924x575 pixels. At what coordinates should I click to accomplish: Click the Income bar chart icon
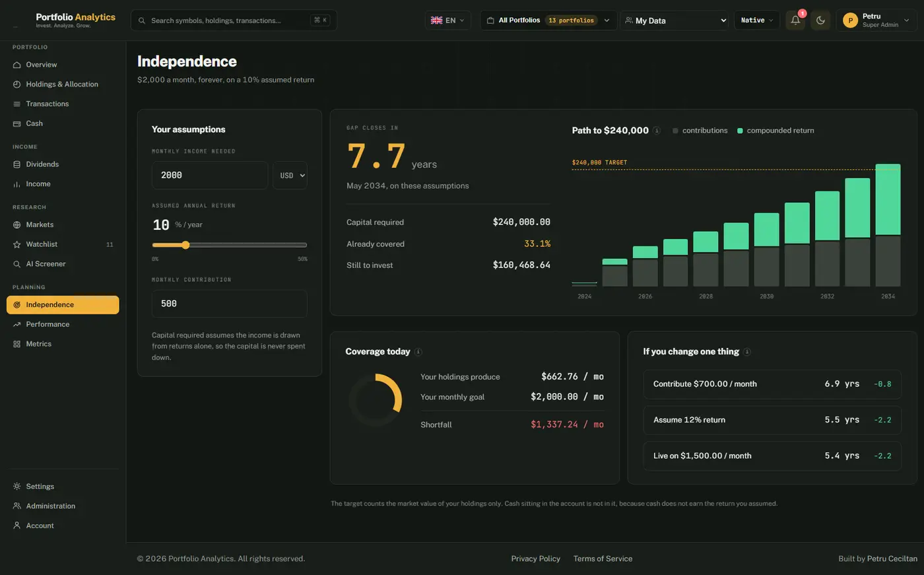point(17,184)
